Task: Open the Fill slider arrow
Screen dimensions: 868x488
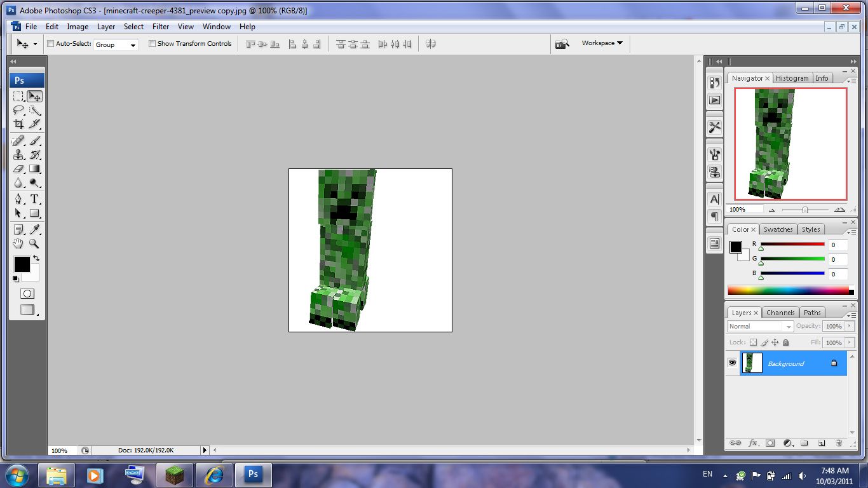Action: [x=850, y=342]
